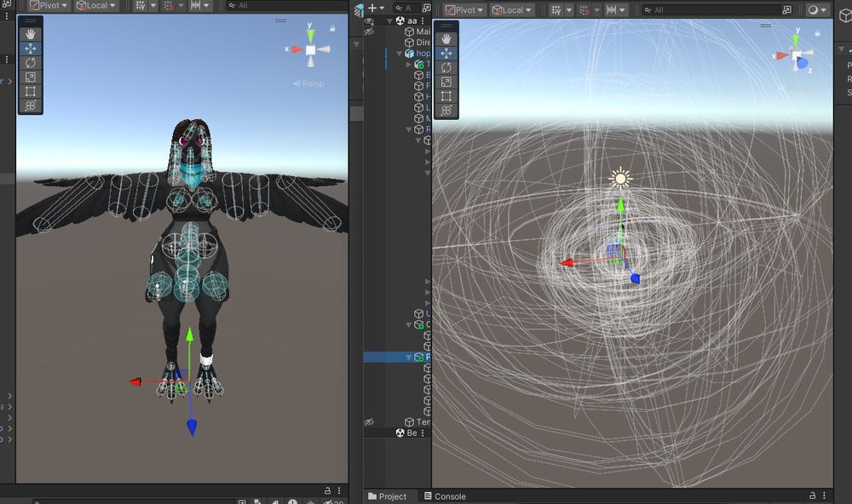
Task: Open the hierarchy add (+) dropdown
Action: point(377,8)
